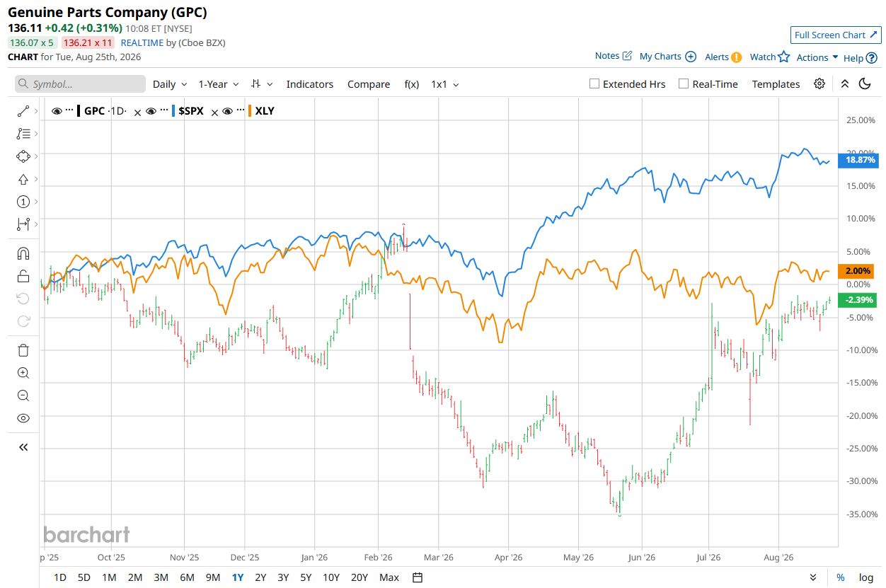Open the measure/projection tool
886x588 pixels.
click(x=23, y=224)
